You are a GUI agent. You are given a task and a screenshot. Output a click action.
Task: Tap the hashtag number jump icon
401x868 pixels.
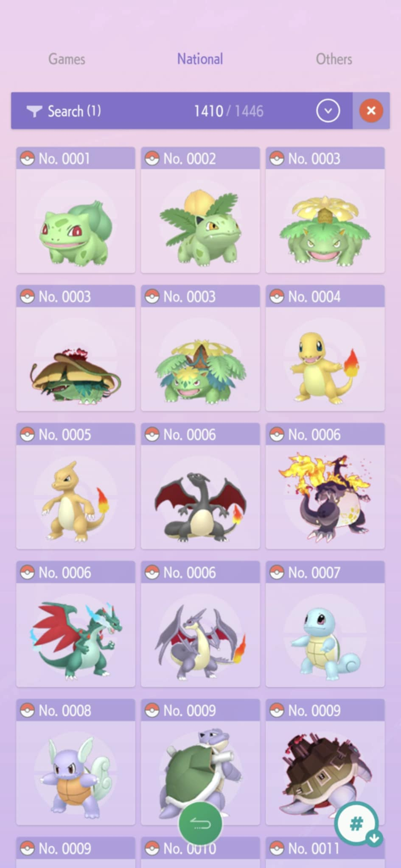click(356, 823)
